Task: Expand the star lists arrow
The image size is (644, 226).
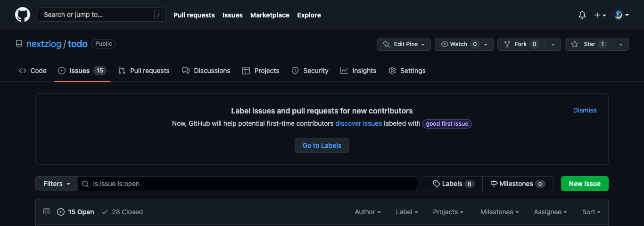Action: click(621, 44)
